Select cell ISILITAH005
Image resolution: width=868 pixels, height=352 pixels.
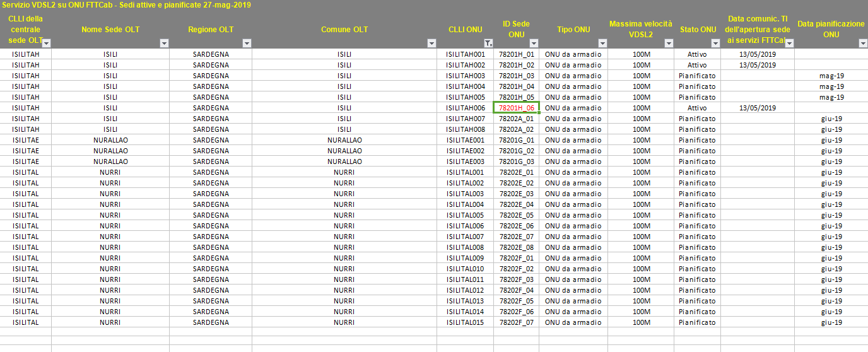pos(466,97)
